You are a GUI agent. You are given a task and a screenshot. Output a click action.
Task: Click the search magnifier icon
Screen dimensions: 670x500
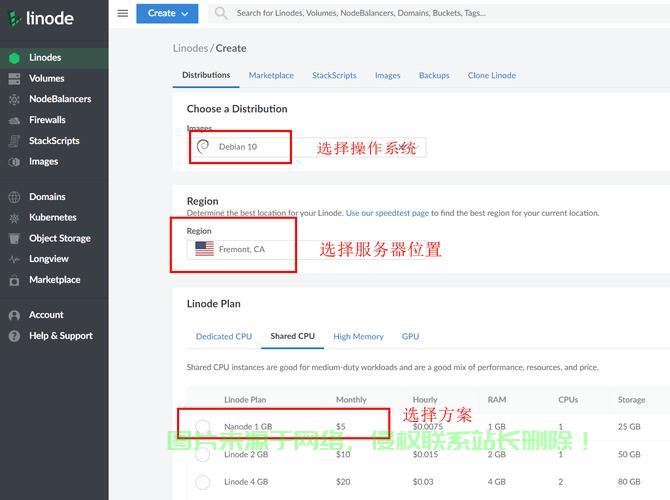pyautogui.click(x=220, y=13)
